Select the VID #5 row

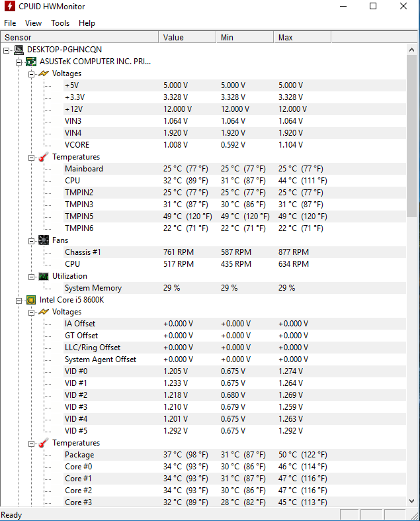click(235, 431)
